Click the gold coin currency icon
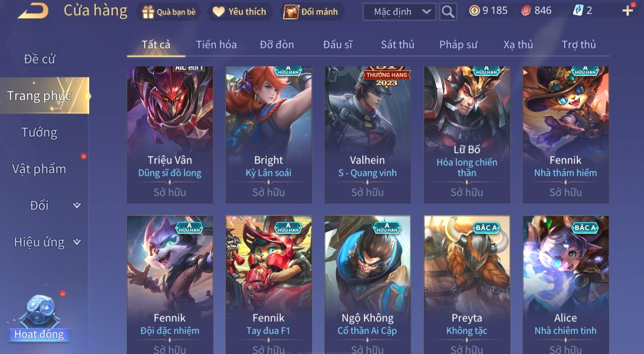The image size is (644, 354). [474, 11]
